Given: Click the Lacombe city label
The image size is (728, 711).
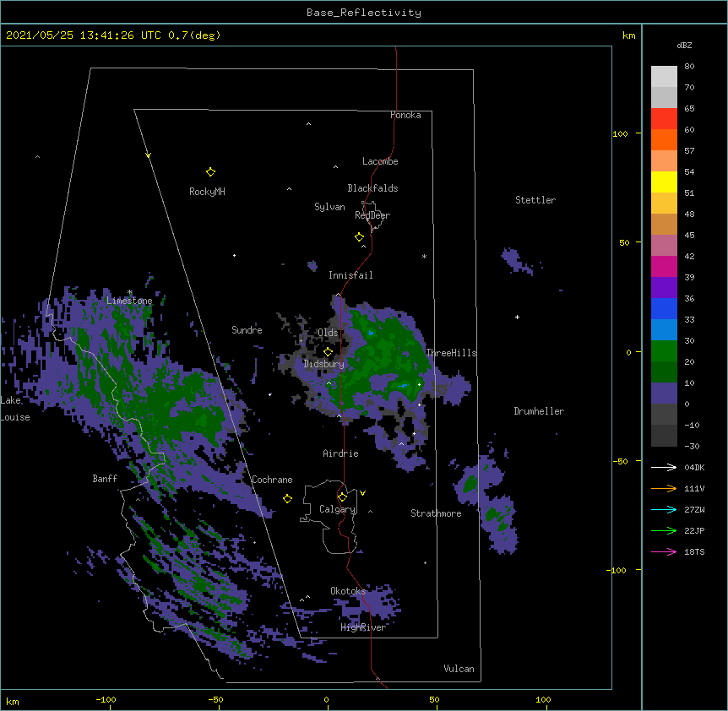Looking at the screenshot, I should pos(380,161).
